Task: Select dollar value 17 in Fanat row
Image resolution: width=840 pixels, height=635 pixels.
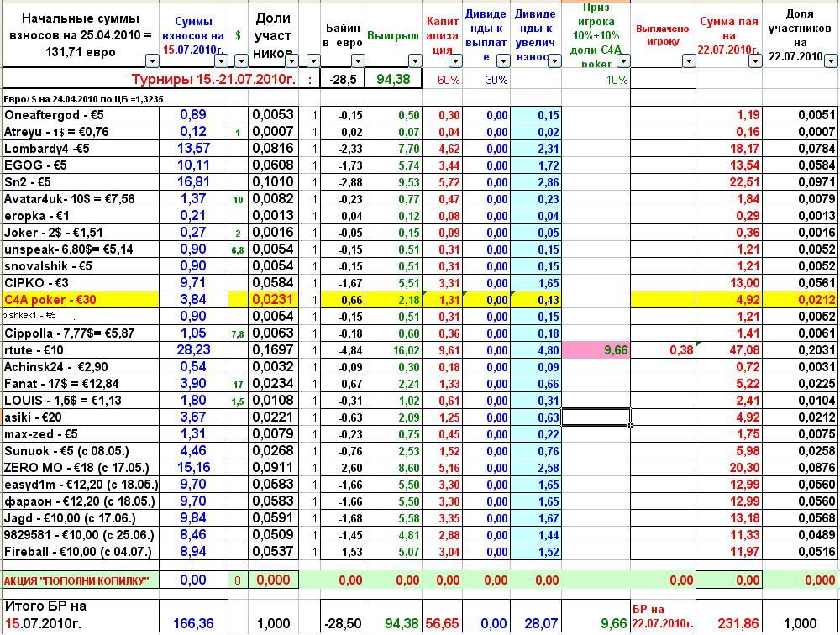Action: point(238,384)
